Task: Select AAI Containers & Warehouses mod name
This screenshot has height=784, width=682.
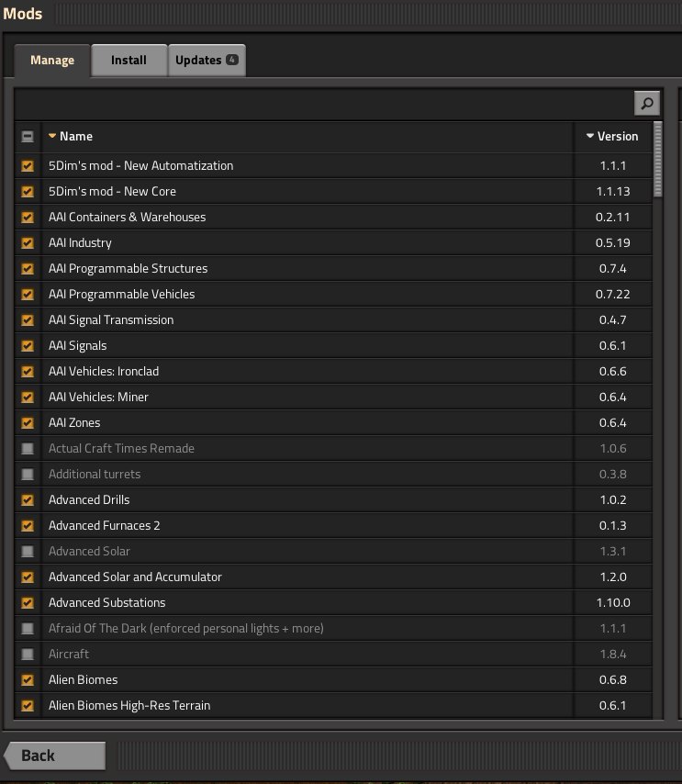Action: [x=127, y=217]
